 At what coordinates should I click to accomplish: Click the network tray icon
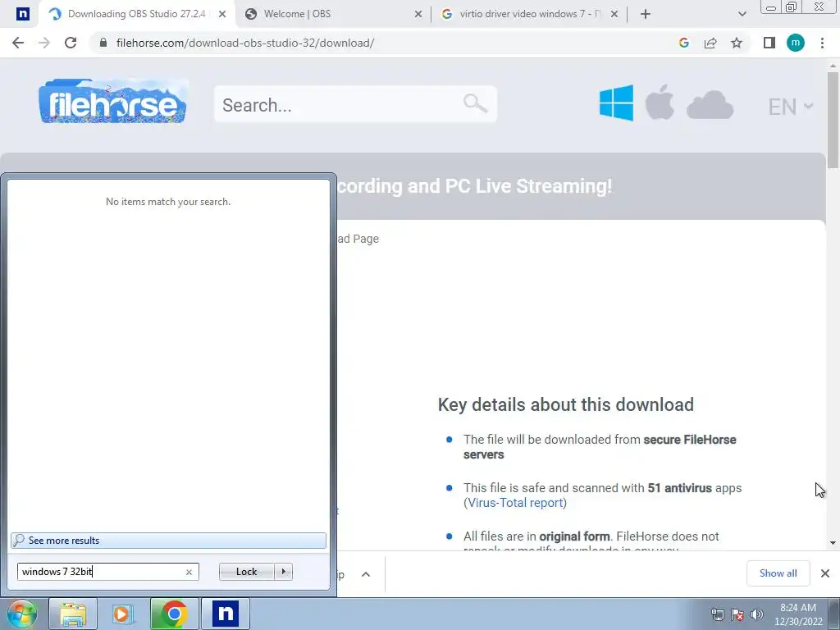(x=717, y=614)
